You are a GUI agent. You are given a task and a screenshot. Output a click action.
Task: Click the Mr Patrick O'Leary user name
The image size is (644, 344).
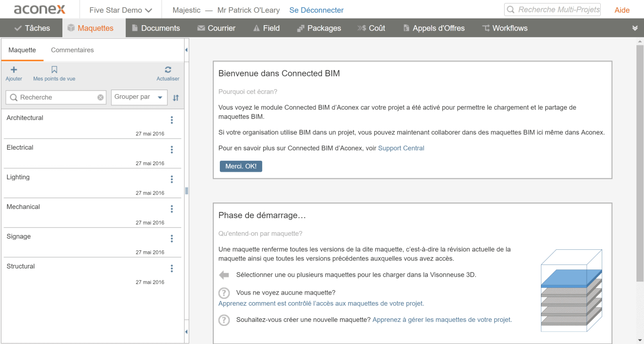249,10
